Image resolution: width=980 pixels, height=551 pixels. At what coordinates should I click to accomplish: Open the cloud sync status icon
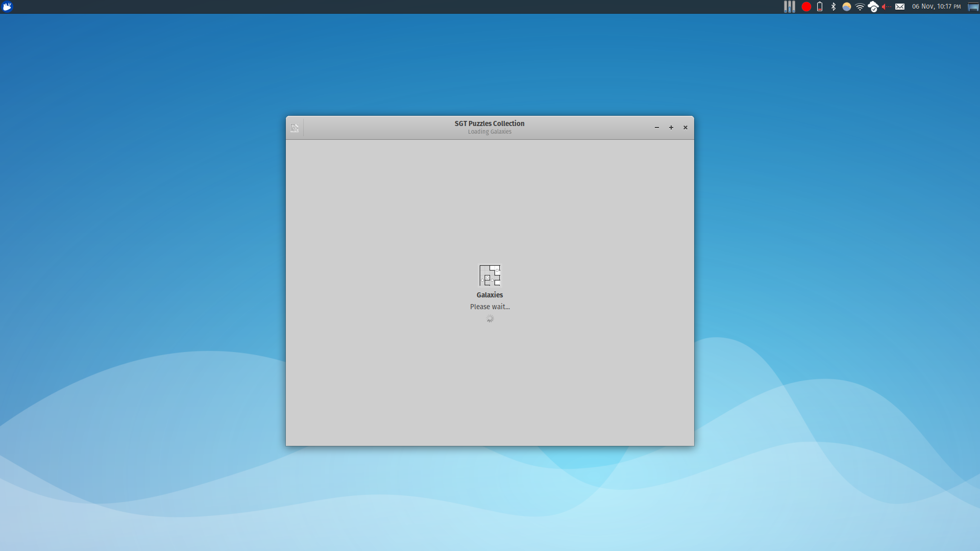(873, 7)
